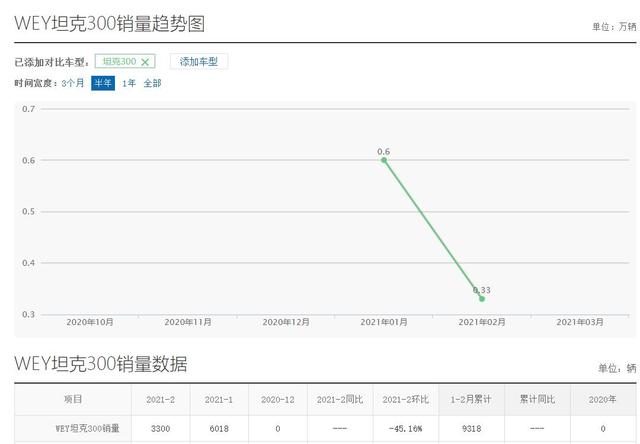Click the 2020-12 column header
This screenshot has height=444, width=640.
tap(278, 400)
